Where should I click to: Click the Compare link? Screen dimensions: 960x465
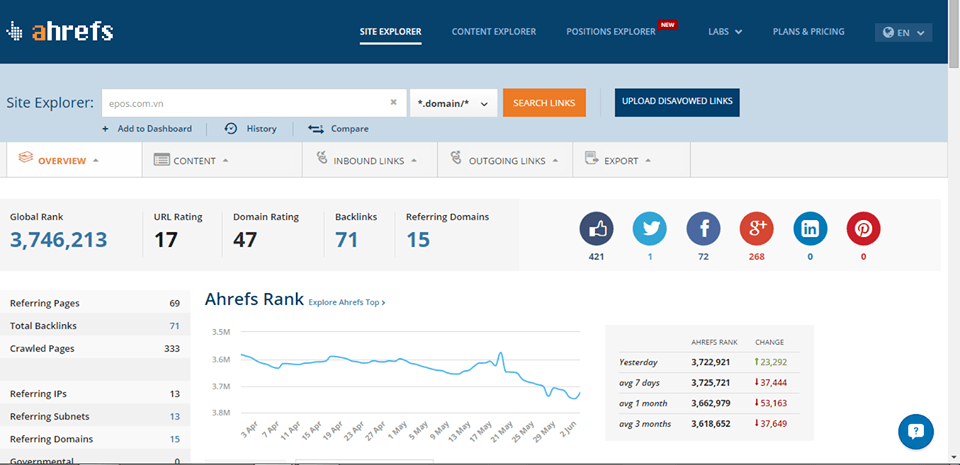[350, 129]
